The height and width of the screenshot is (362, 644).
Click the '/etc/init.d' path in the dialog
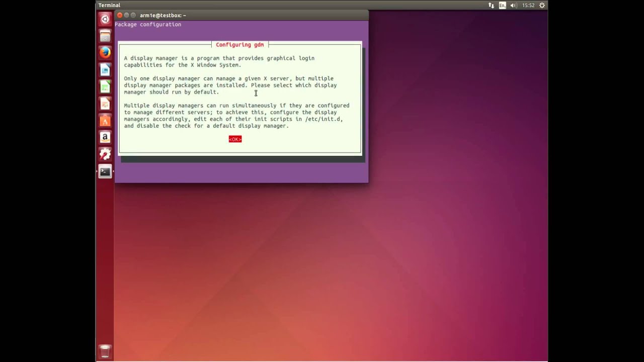324,119
